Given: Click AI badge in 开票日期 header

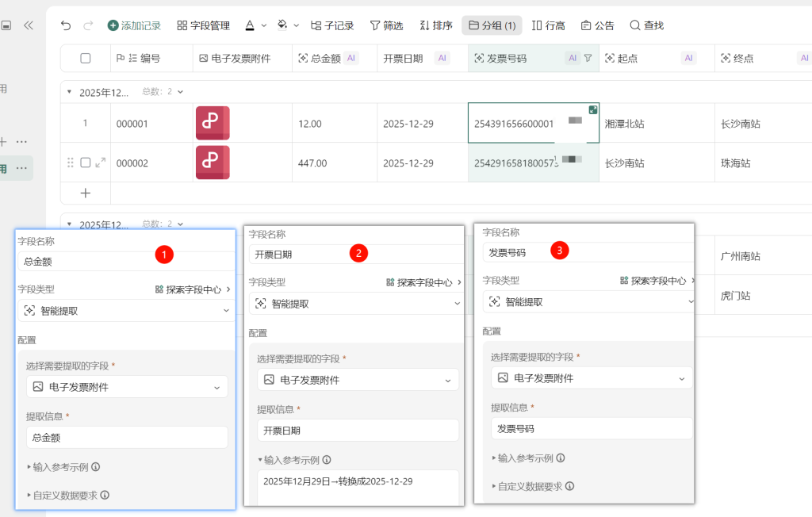Looking at the screenshot, I should tap(442, 58).
